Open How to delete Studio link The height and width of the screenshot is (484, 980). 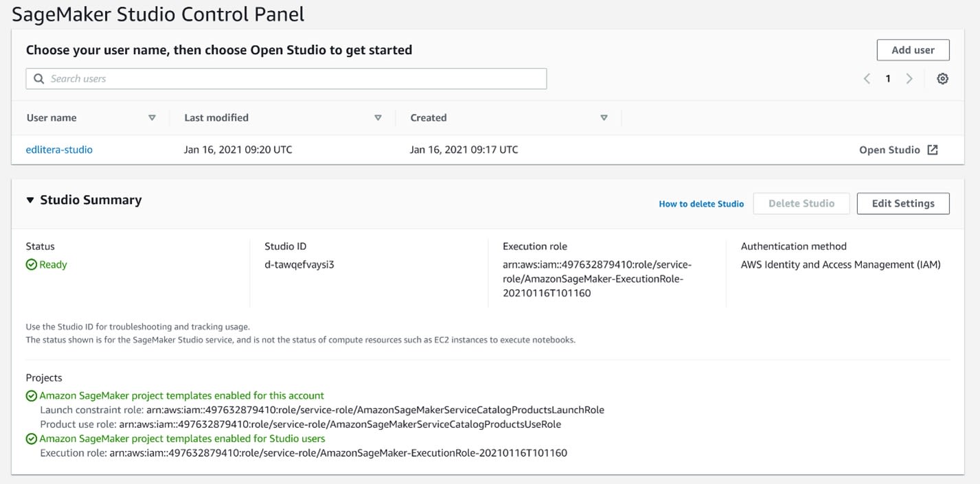pos(701,204)
